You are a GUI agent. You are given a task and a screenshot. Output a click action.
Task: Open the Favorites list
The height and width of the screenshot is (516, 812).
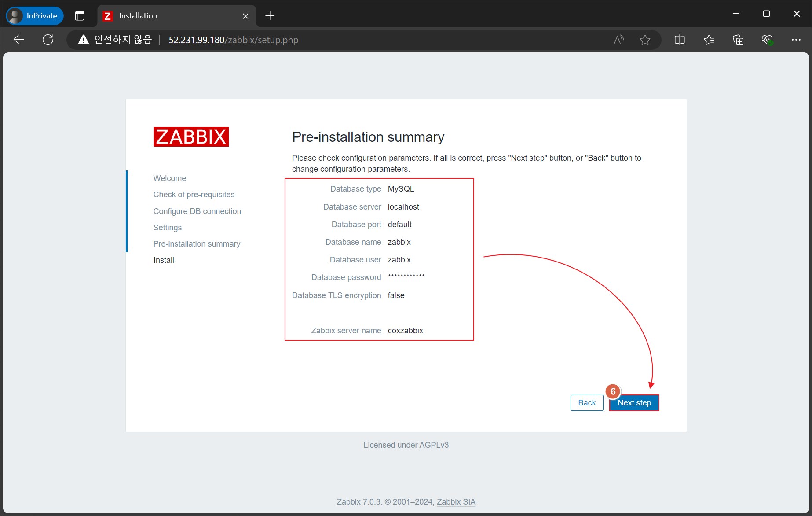[x=709, y=40]
